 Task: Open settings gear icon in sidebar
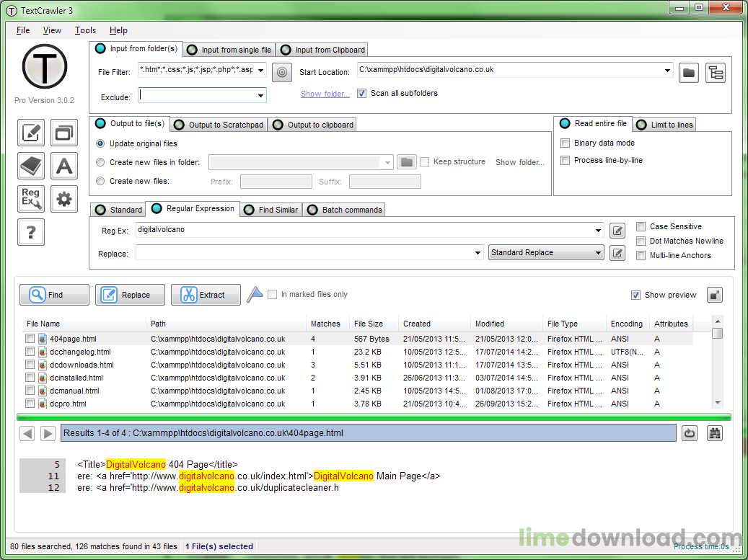(64, 199)
